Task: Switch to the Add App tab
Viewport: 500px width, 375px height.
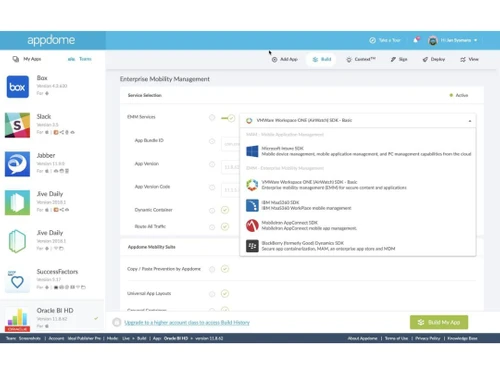Action: coord(284,59)
